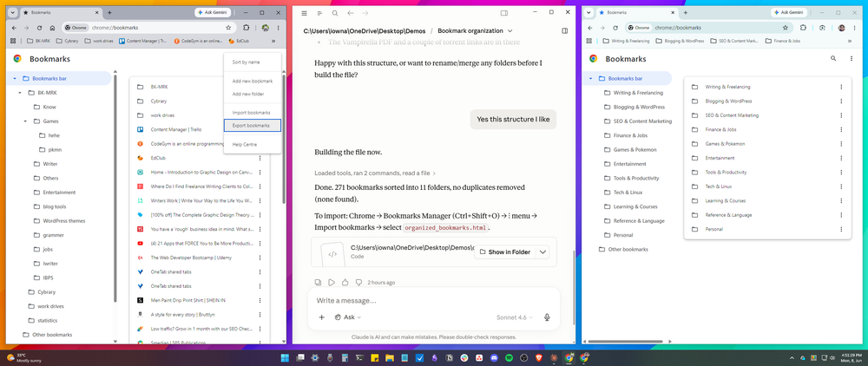Collapse the BK-MRK folder in left tree
868x366 pixels.
20,93
